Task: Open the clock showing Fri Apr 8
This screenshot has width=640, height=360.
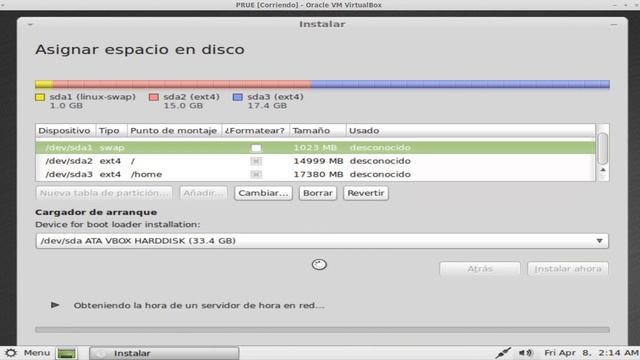Action: coord(591,353)
